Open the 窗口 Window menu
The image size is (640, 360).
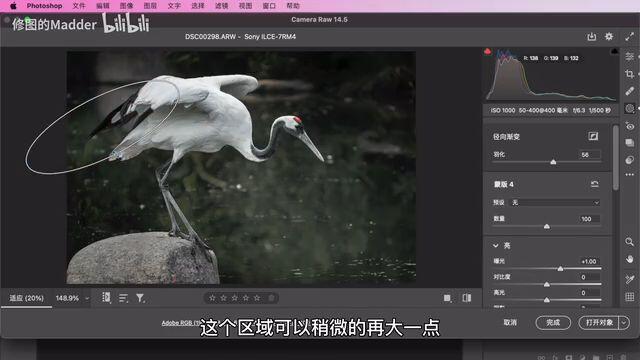coord(269,6)
